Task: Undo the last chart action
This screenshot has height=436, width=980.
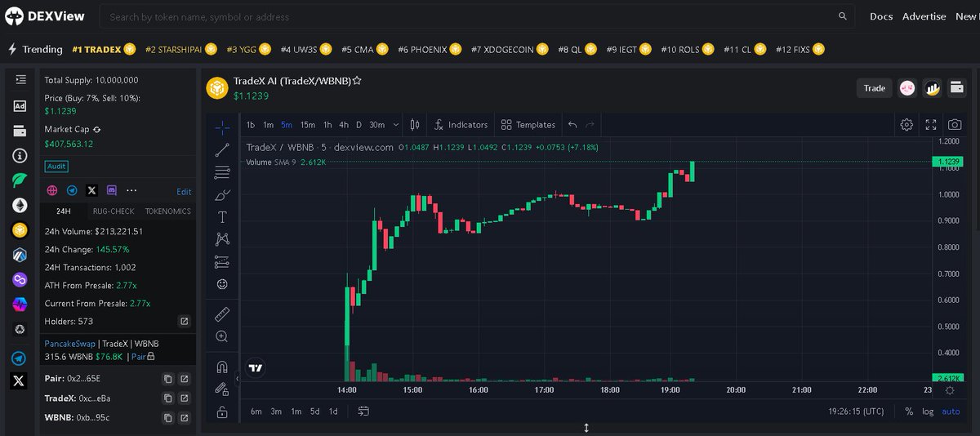Action: (x=572, y=125)
